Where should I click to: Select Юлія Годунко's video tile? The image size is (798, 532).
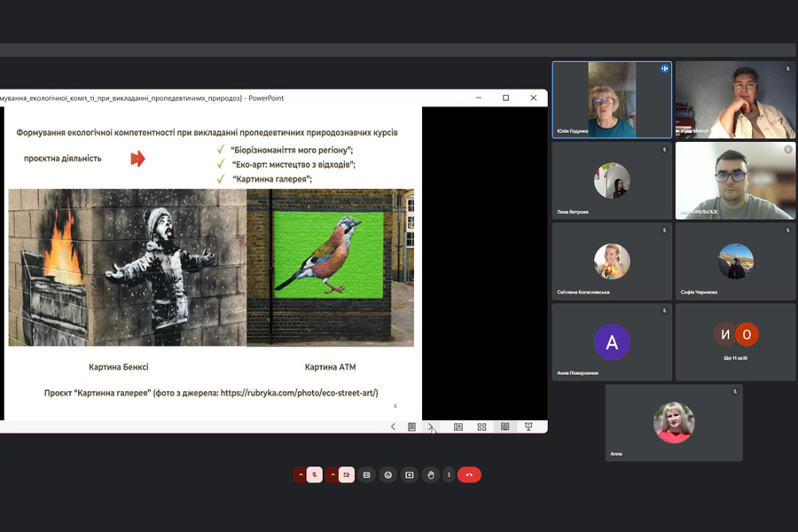(x=612, y=99)
